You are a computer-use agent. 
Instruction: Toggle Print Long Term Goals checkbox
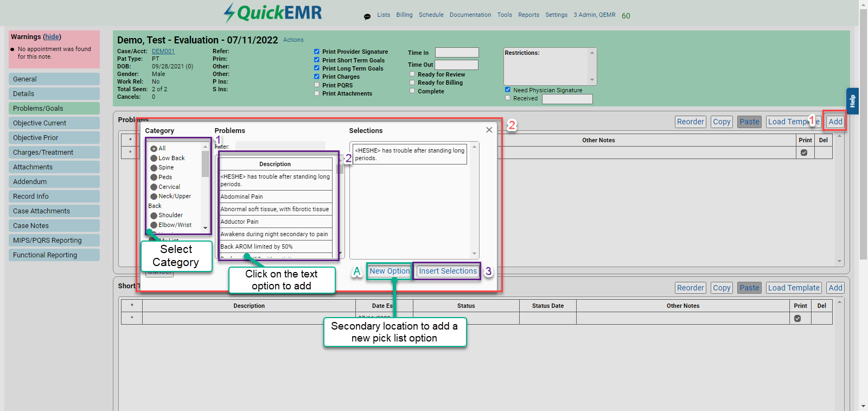click(317, 68)
